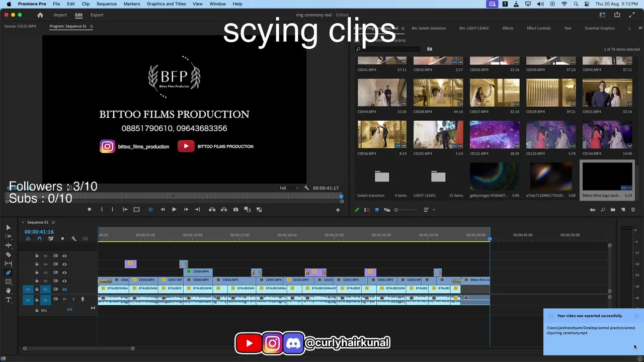Click Mark Out in the Program monitor
Viewport: 644px width, 362px height.
[x=112, y=210]
